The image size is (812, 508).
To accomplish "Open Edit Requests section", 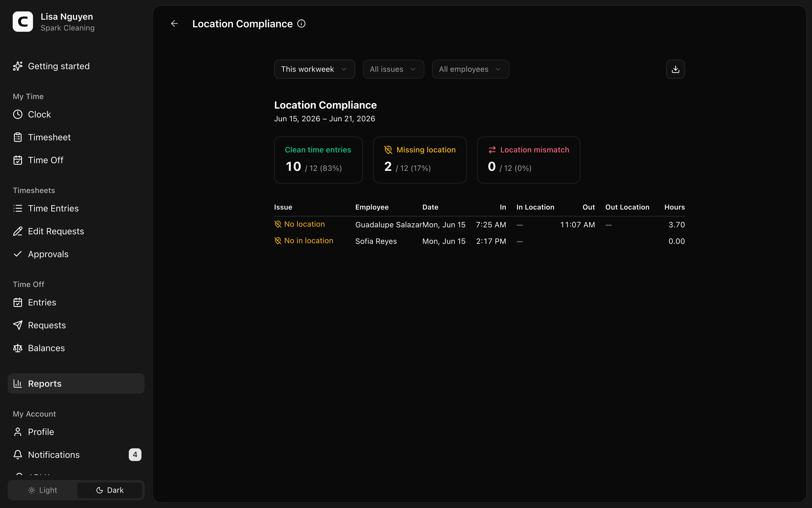I will click(76, 231).
